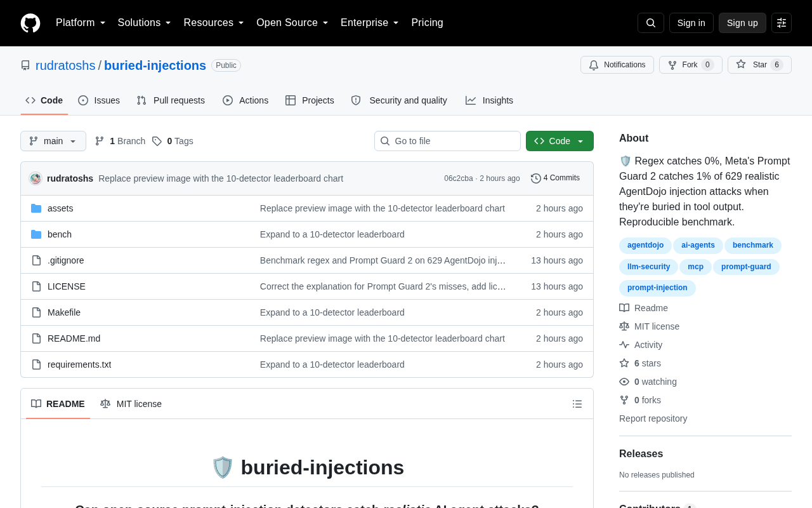Open the main branch selector dropdown
Screen dimensions: 812x508
point(53,141)
